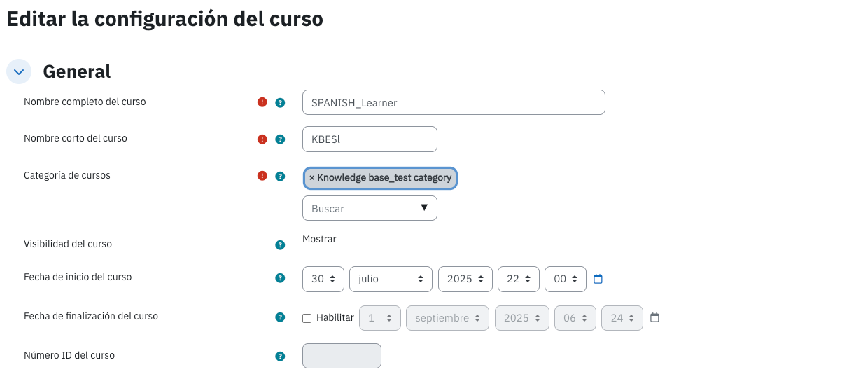The image size is (868, 379).
Task: Open the start year dropdown showing 2025
Action: click(465, 279)
